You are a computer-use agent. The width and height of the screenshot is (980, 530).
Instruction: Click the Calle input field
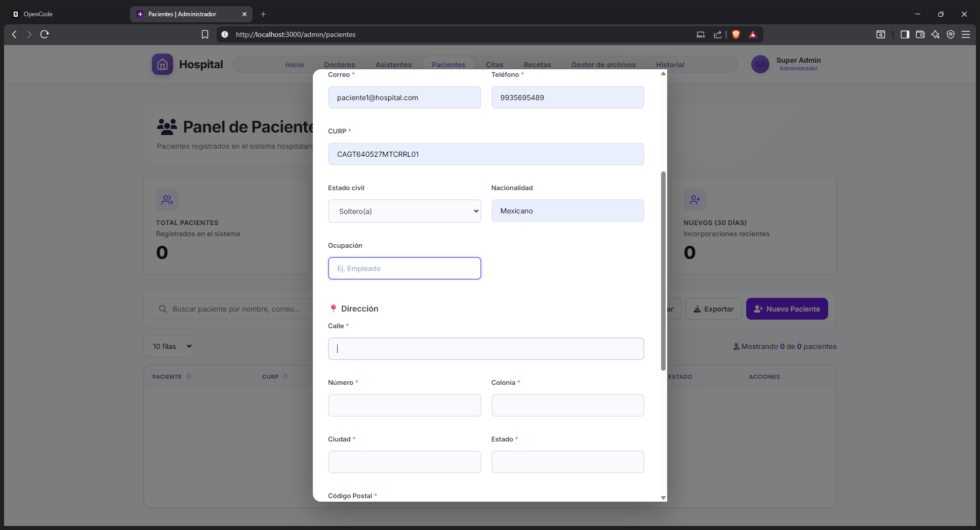click(486, 349)
